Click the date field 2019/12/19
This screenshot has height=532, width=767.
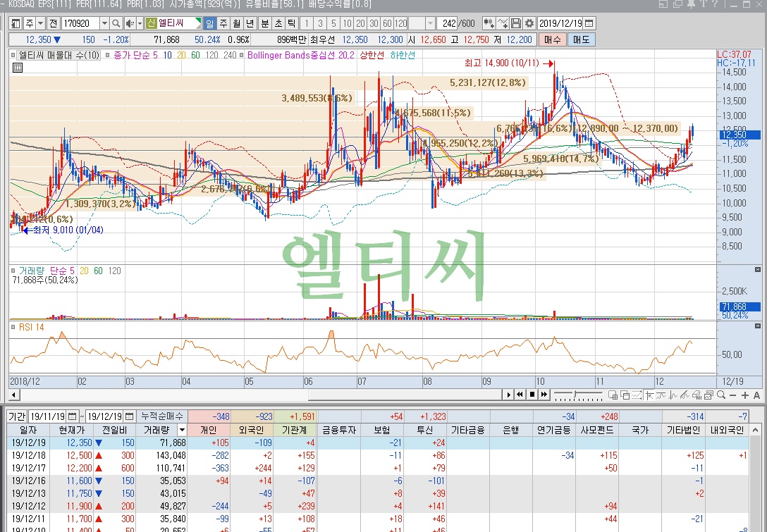560,23
